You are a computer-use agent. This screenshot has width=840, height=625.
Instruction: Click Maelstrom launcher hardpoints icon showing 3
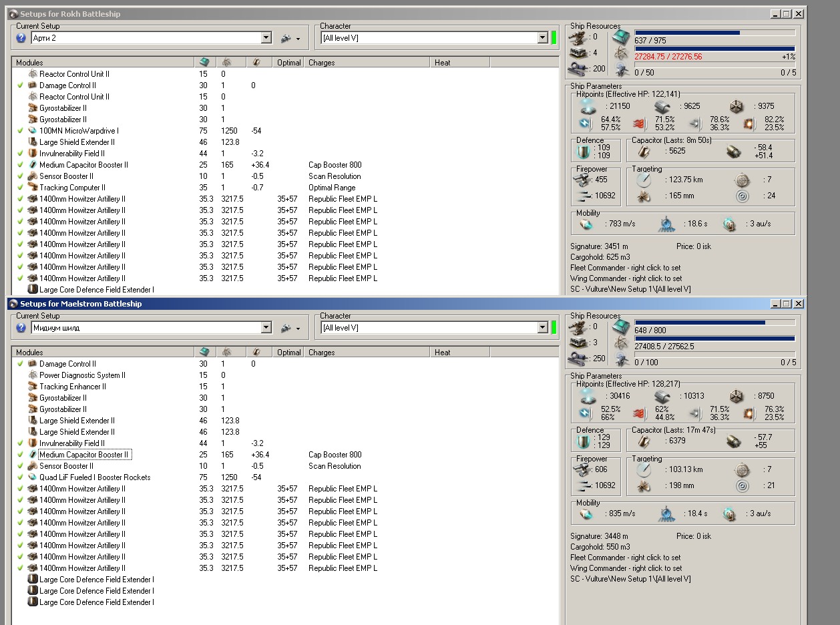(578, 343)
